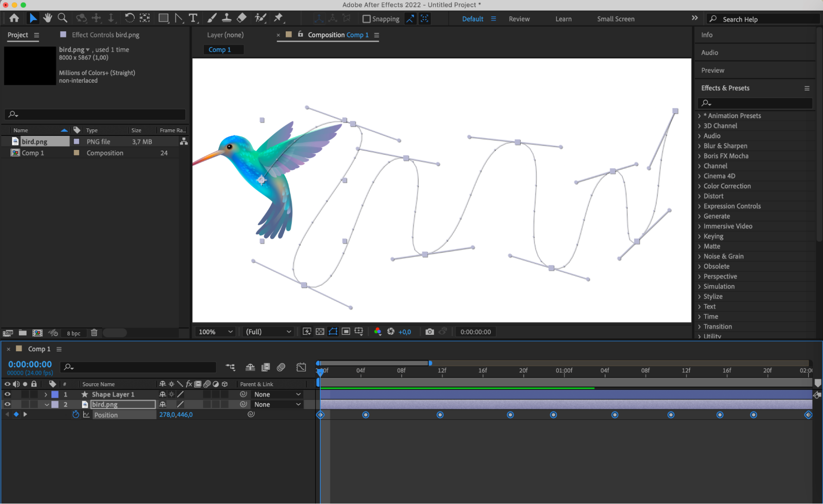Click the Shape Layer 1 label color swatch
The height and width of the screenshot is (504, 823).
(55, 394)
